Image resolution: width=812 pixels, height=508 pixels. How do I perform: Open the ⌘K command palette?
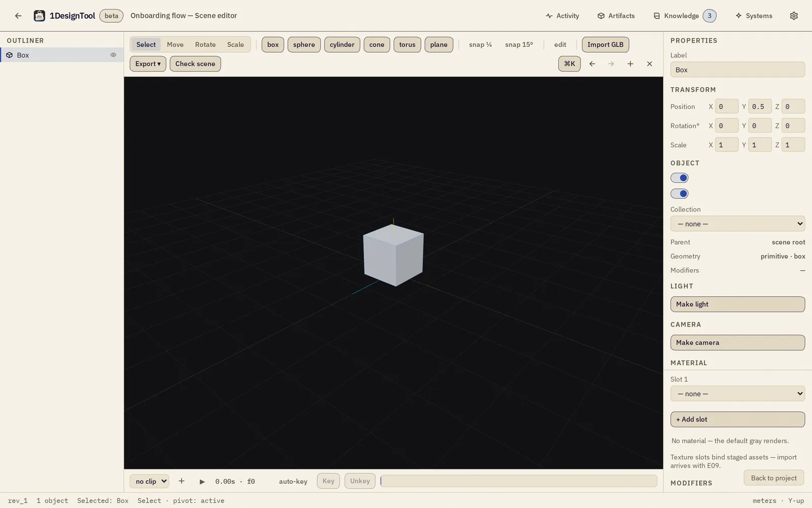[569, 63]
